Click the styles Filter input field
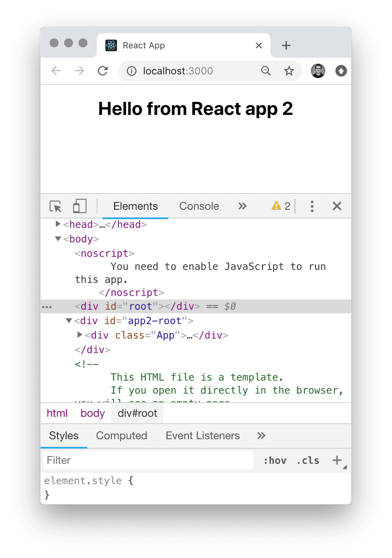The image size is (392, 558). coord(148,460)
